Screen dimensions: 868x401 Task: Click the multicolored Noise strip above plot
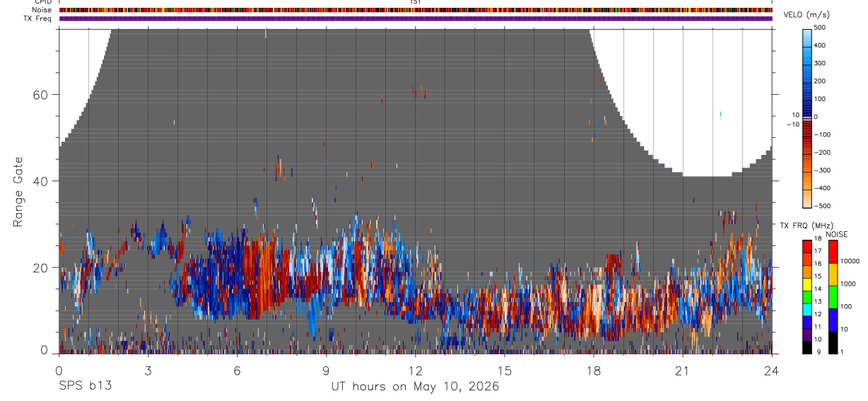pos(416,10)
